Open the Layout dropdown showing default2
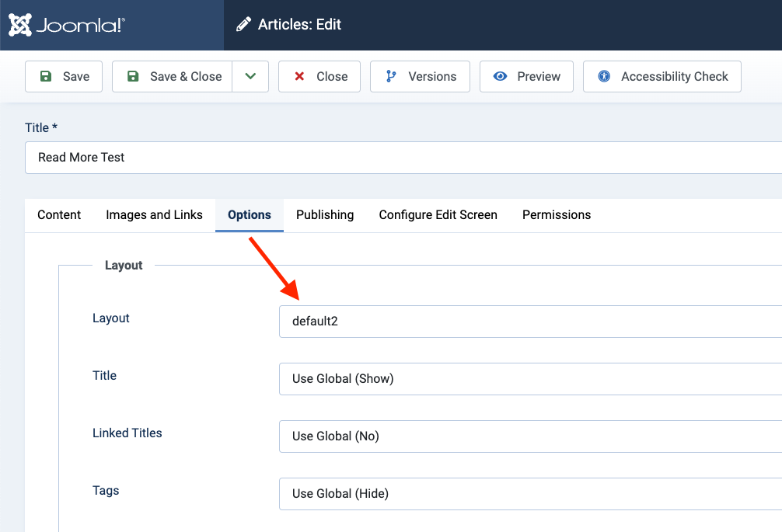782x532 pixels. (529, 322)
